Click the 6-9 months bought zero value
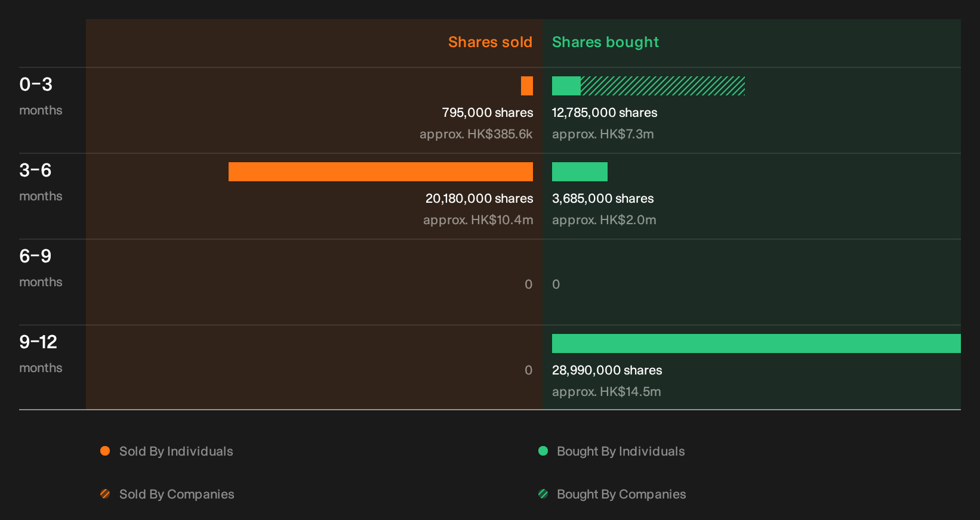Screen dimensions: 980x520 [x=556, y=284]
